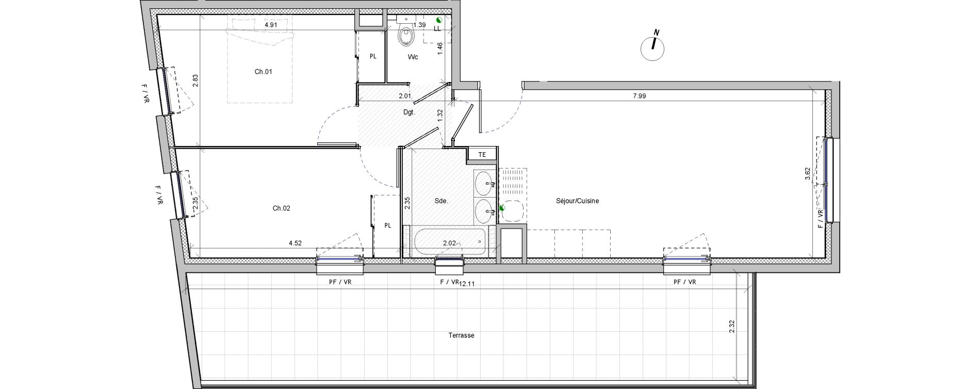Image resolution: width=980 pixels, height=389 pixels.
Task: Select the 'Séjour/Cuisine' label
Action: point(577,201)
